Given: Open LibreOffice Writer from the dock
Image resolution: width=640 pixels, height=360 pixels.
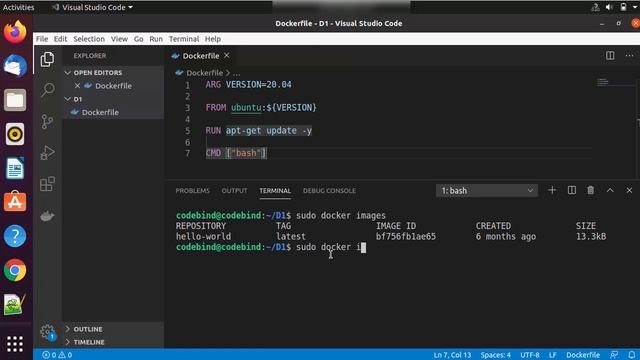Looking at the screenshot, I should point(15,168).
